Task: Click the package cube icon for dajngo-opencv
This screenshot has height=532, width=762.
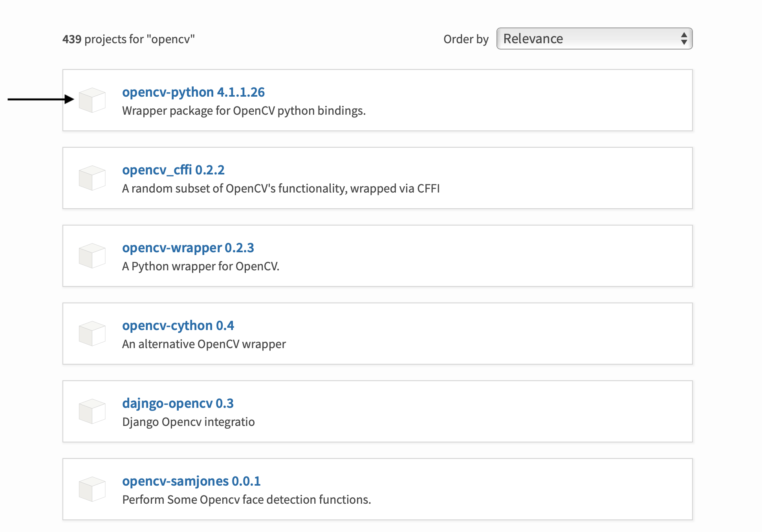Action: pyautogui.click(x=92, y=411)
